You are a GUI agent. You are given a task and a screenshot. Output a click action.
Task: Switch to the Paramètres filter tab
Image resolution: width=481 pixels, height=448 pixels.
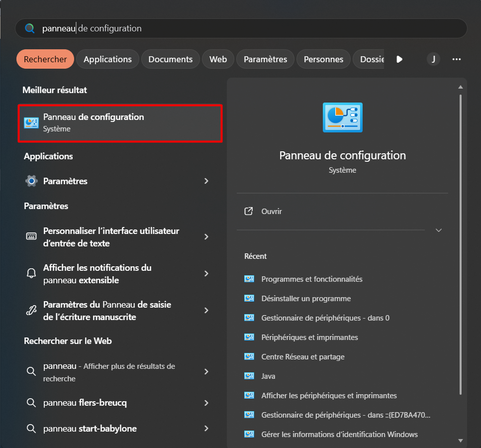265,59
